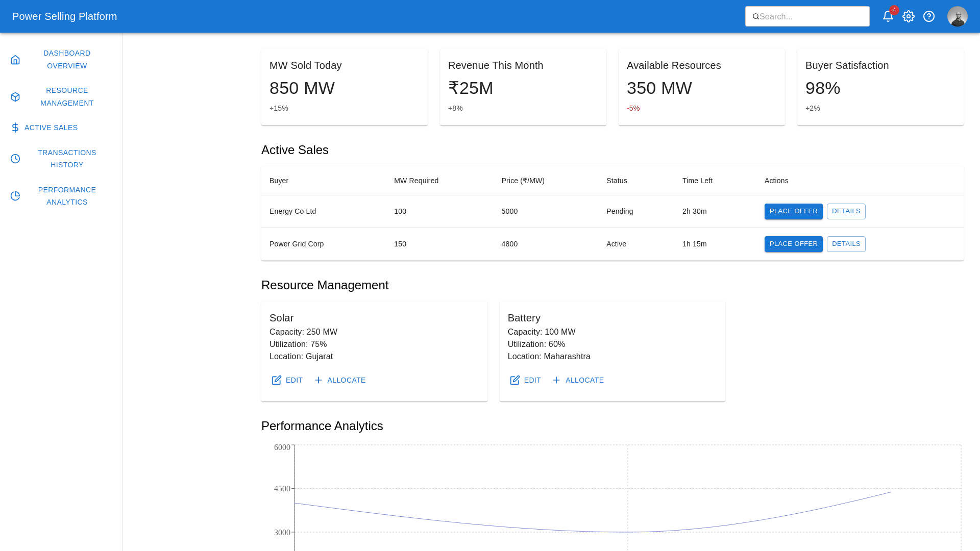Place offer for Power Grid Corp
Viewport: 980px width, 551px height.
point(793,244)
